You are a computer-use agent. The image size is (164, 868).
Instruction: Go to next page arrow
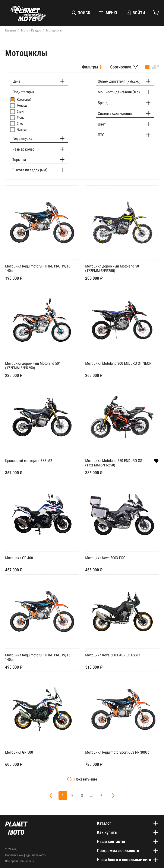tap(113, 796)
